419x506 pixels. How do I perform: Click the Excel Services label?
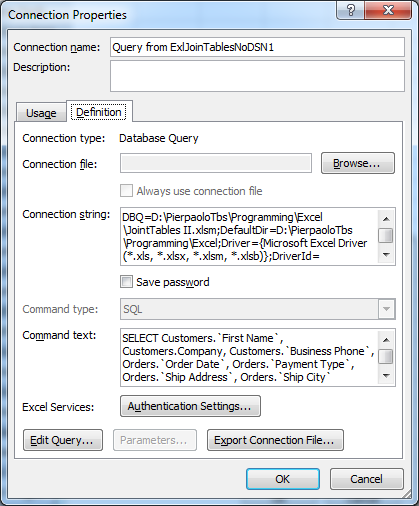click(58, 407)
